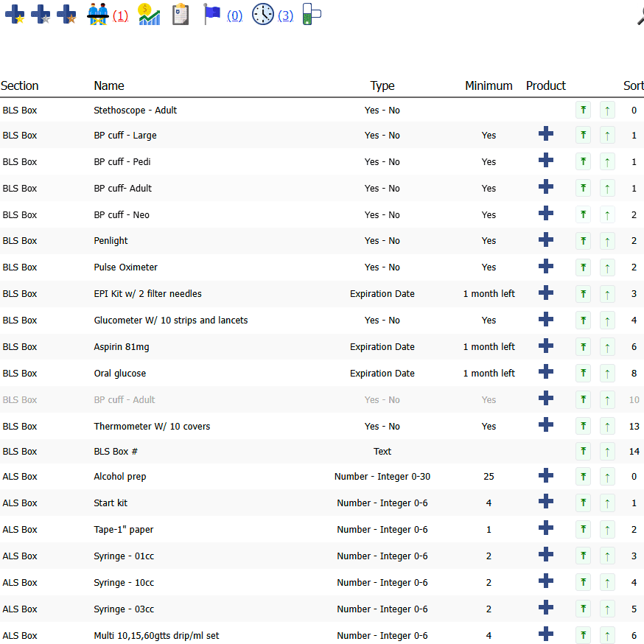Select the Stethoscope - Adult name cell
644x644 pixels.
click(x=135, y=110)
